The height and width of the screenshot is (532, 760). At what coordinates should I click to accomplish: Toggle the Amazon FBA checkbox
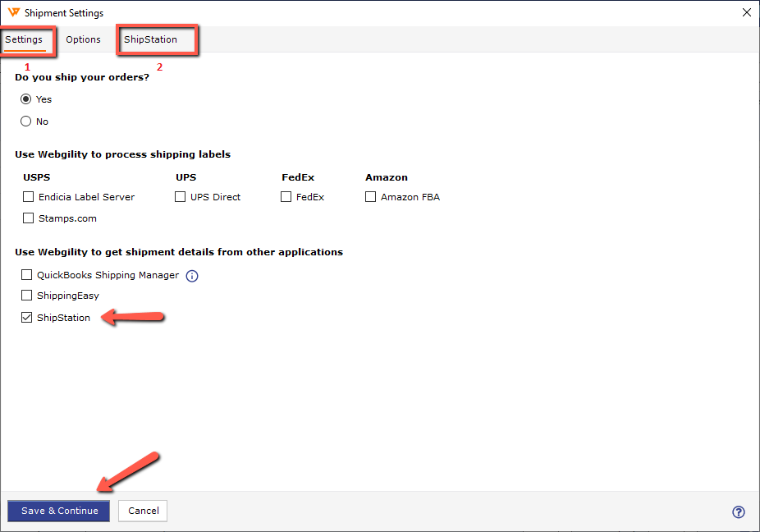pyautogui.click(x=371, y=197)
